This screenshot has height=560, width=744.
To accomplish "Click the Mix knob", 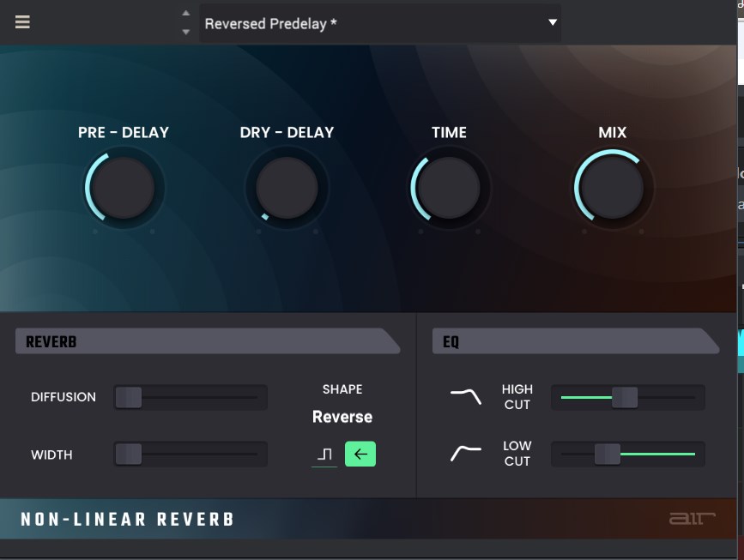I will point(612,188).
